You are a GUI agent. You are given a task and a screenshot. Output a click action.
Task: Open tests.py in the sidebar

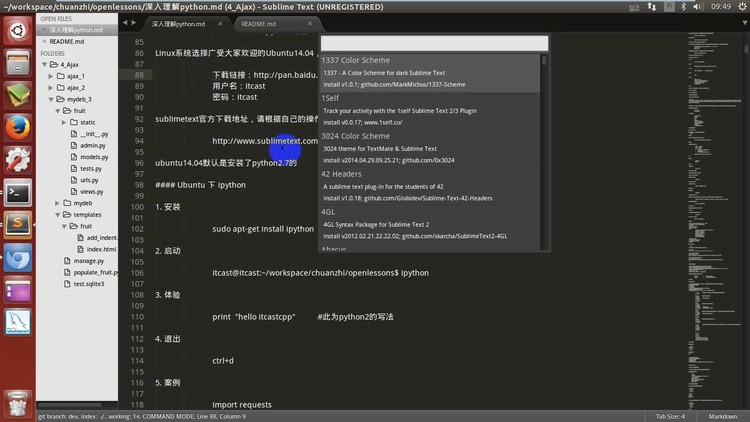[x=91, y=168]
